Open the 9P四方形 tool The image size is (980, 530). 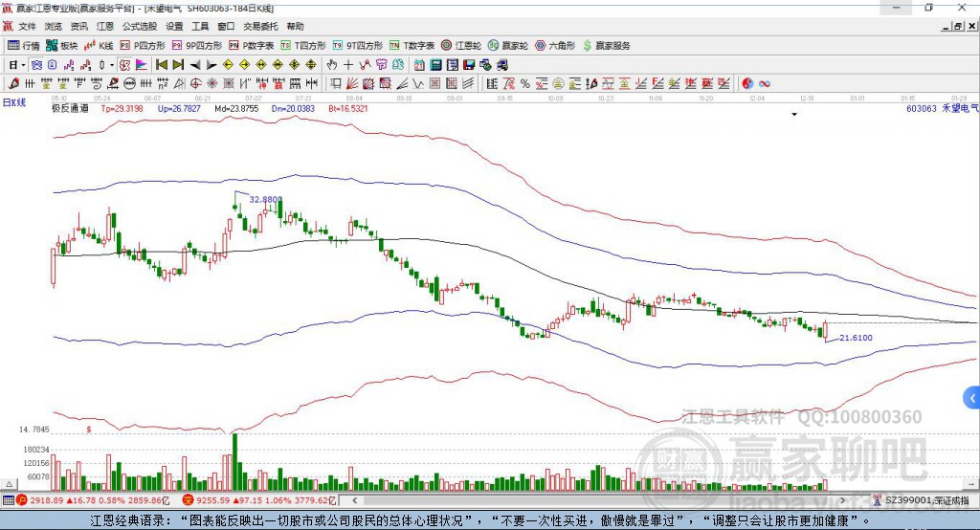197,46
